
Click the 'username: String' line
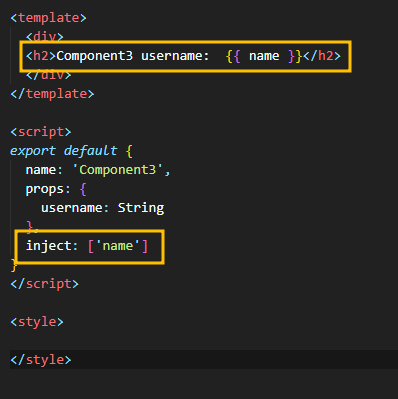[102, 208]
